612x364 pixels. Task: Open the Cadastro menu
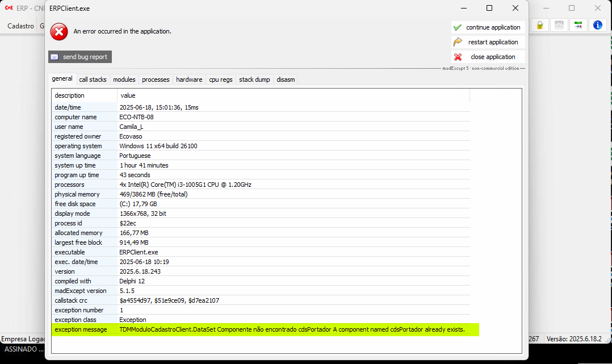click(21, 26)
